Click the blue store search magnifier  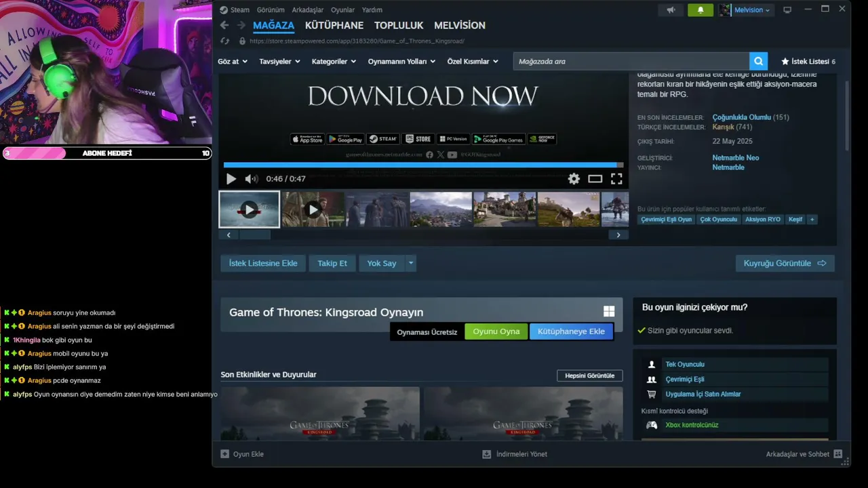tap(758, 61)
